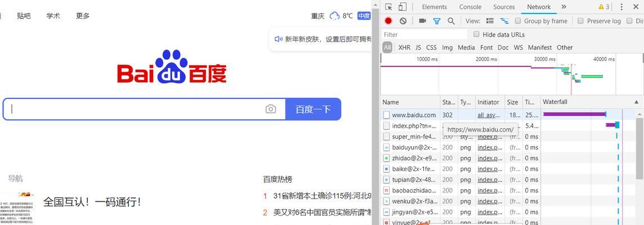Click the Baidu paw logo
This screenshot has width=644, height=225.
[x=172, y=66]
